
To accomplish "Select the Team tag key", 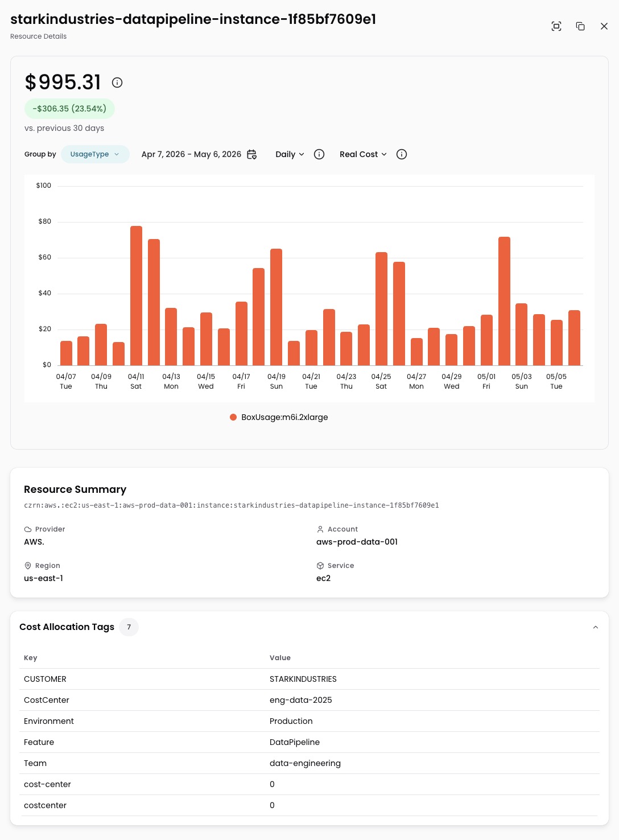I will 35,763.
